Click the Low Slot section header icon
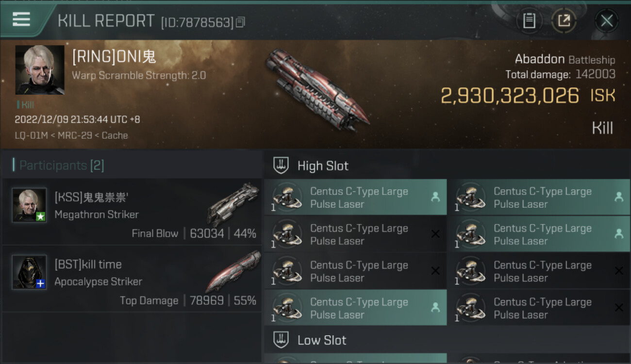 tap(281, 340)
